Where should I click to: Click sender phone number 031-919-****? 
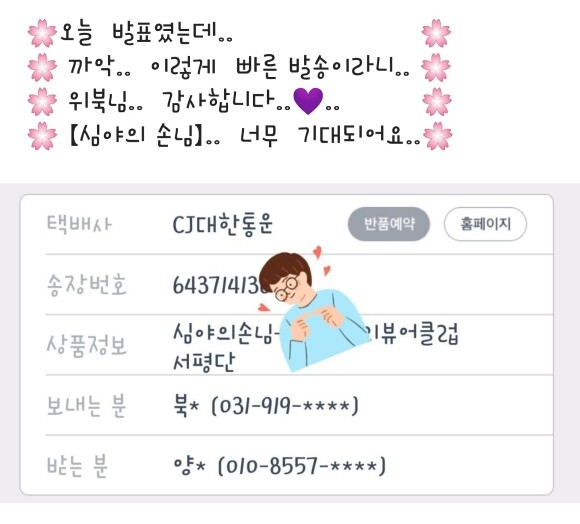[284, 406]
